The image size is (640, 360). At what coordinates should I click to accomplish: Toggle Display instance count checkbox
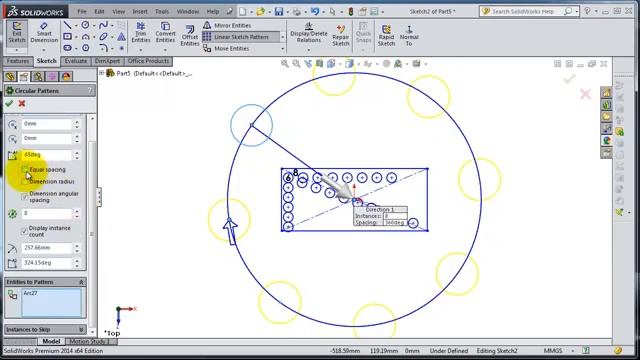(24, 231)
